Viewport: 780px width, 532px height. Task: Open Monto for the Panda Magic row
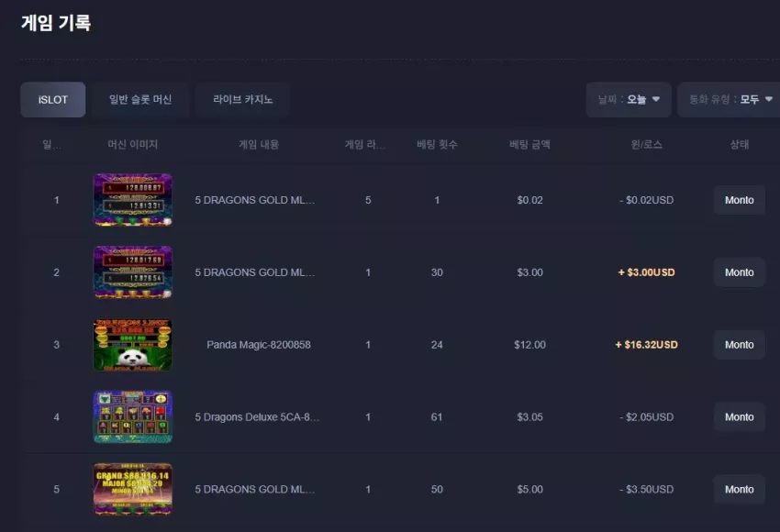(740, 345)
